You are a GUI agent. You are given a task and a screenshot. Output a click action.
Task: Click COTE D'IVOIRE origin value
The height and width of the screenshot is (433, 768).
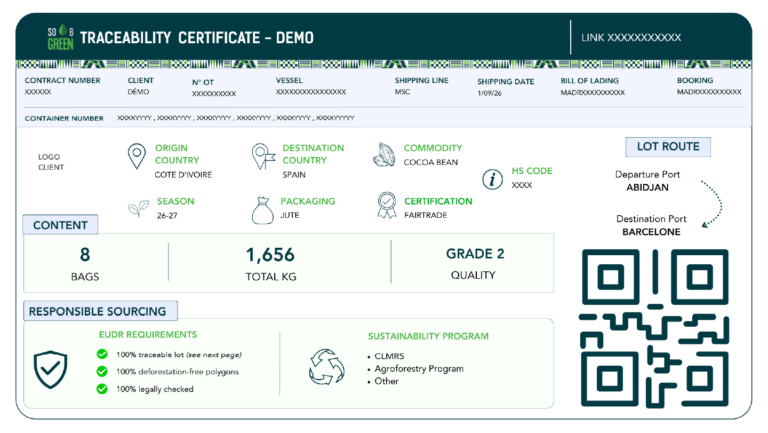183,175
